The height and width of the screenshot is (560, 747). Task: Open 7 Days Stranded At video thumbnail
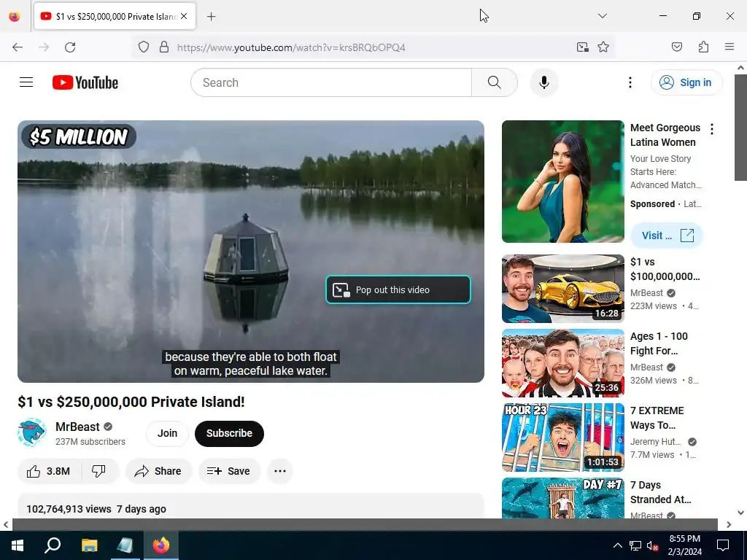pyautogui.click(x=562, y=498)
